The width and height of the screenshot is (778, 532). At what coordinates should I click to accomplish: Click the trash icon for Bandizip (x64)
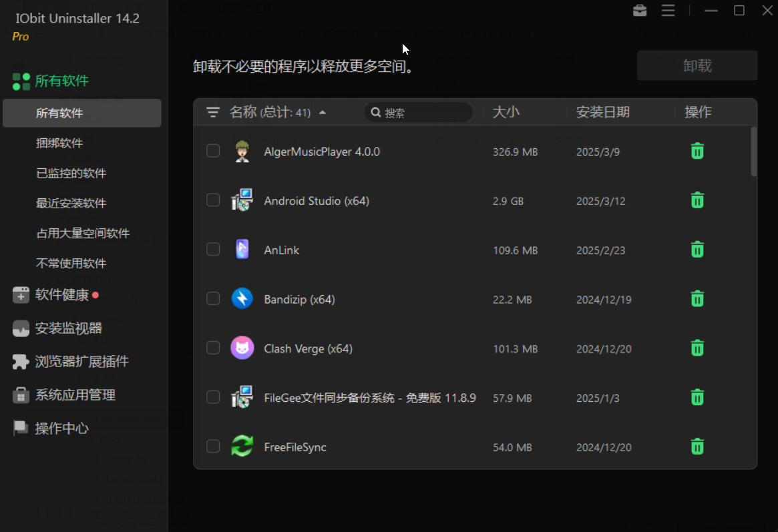coord(697,298)
